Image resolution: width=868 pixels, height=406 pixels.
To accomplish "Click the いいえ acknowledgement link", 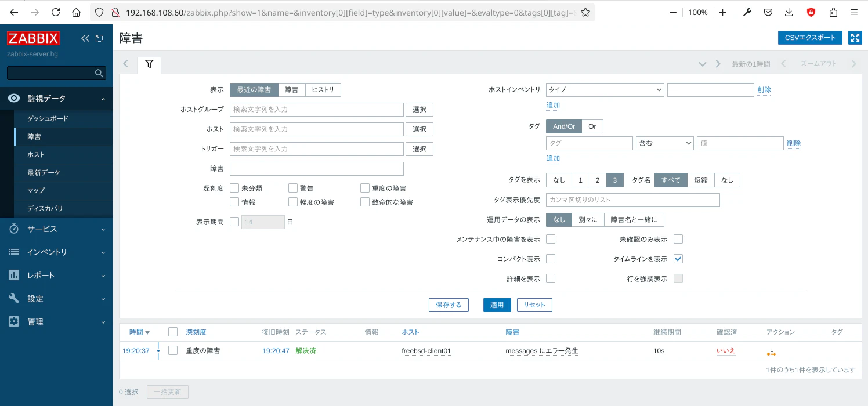I will (726, 351).
